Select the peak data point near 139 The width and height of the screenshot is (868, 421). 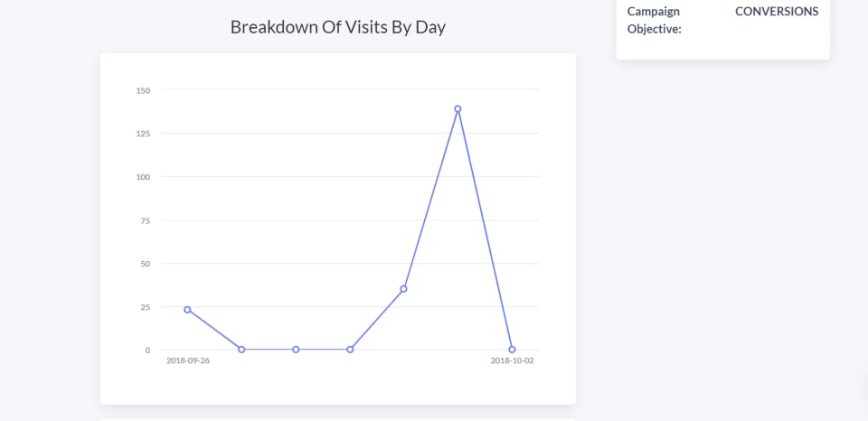458,109
